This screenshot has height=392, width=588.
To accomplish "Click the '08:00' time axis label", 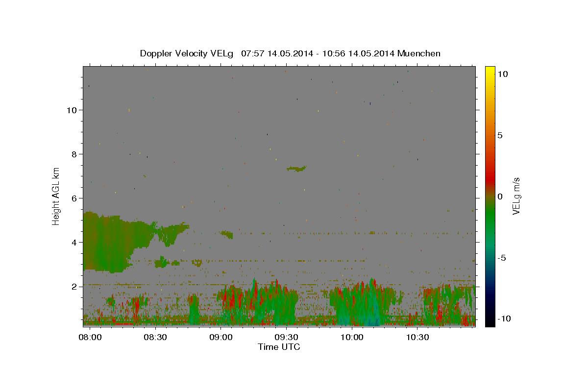I will 90,338.
